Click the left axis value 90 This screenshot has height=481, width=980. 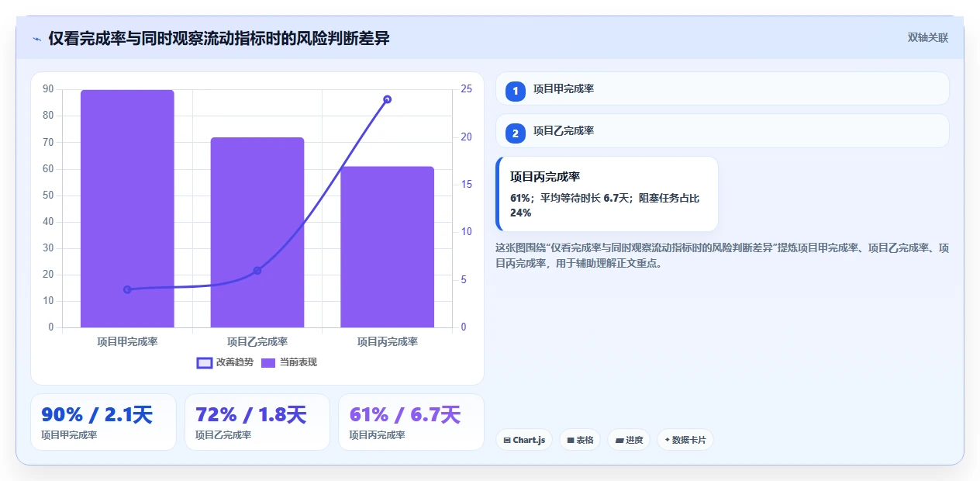point(48,89)
